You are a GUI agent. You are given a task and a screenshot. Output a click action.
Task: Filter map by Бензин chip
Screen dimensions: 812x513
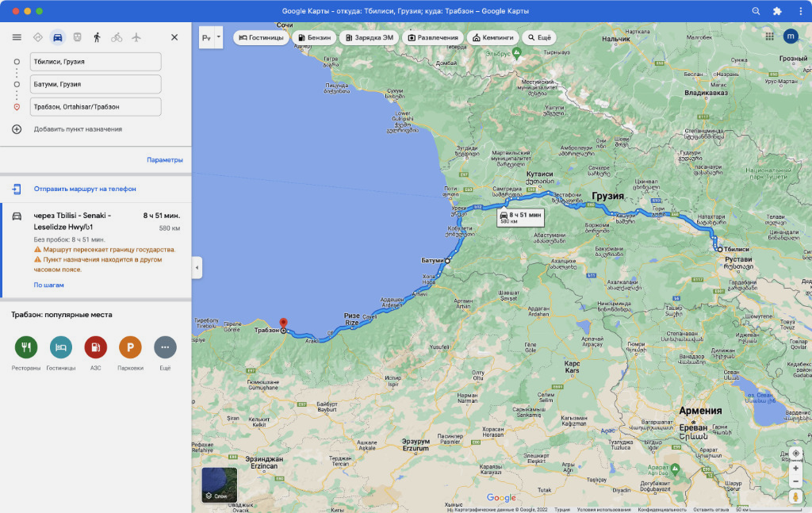click(314, 37)
